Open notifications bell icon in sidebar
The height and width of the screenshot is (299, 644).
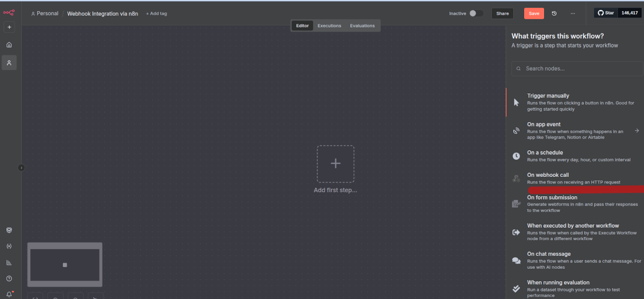pyautogui.click(x=9, y=294)
